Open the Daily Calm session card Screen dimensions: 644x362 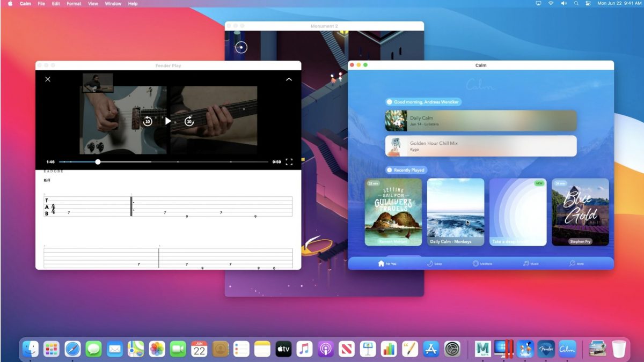tap(481, 121)
